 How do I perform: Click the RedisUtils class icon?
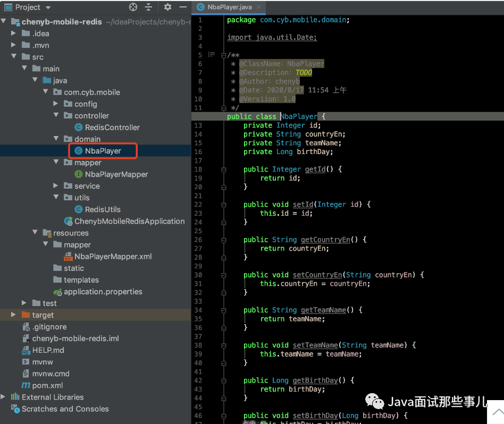click(x=79, y=209)
